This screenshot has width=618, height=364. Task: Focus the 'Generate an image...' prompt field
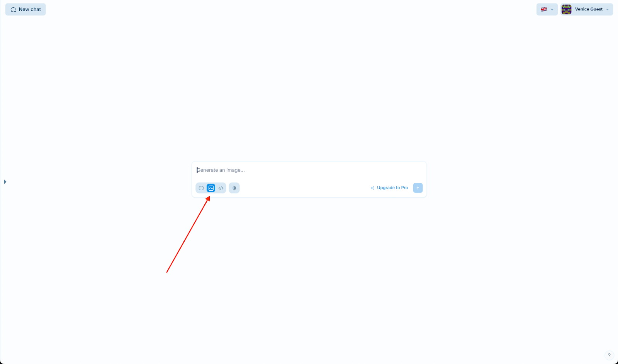(309, 170)
